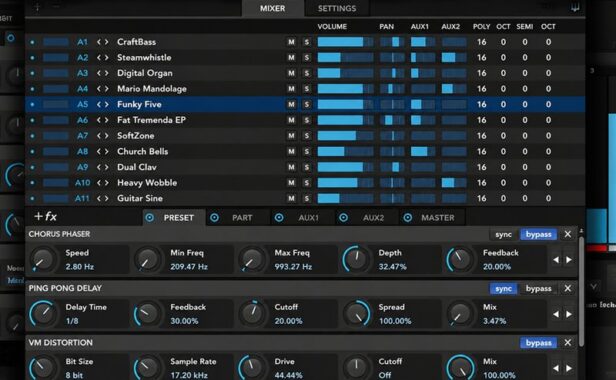Screen dimensions: 616x380
Task: Toggle power icon on AUX2 tab
Action: [343, 218]
